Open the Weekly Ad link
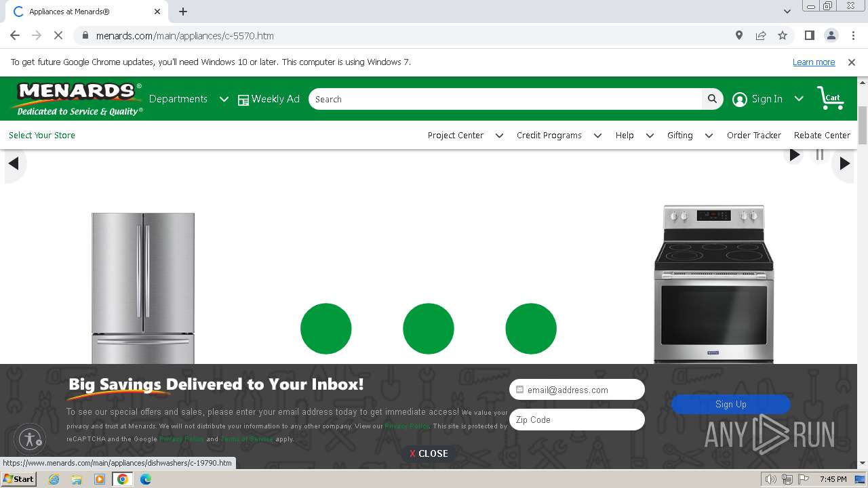Screen dimensions: 868x488 (x=275, y=99)
